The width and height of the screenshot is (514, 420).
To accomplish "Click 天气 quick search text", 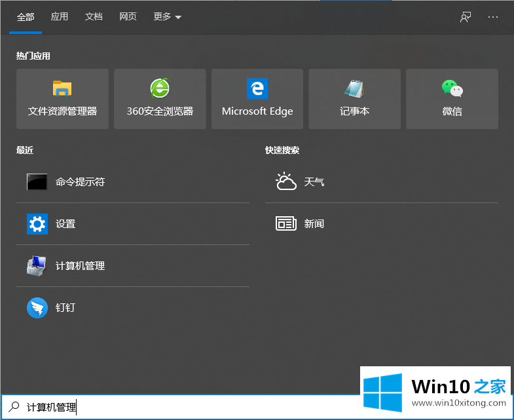I will pyautogui.click(x=314, y=181).
